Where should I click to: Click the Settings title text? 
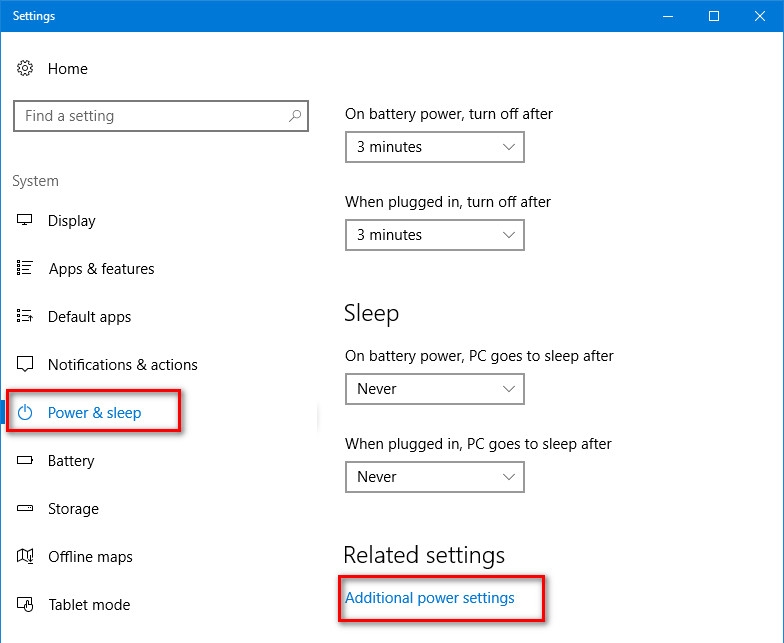click(x=34, y=16)
